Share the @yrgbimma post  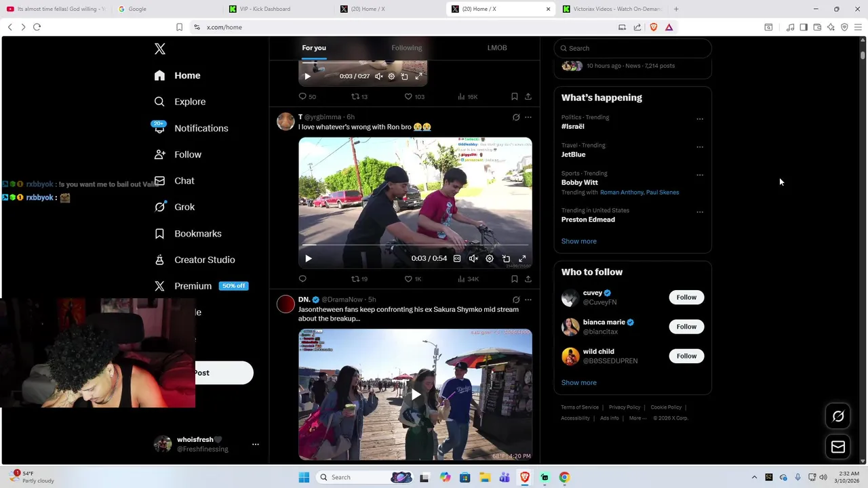click(x=528, y=279)
